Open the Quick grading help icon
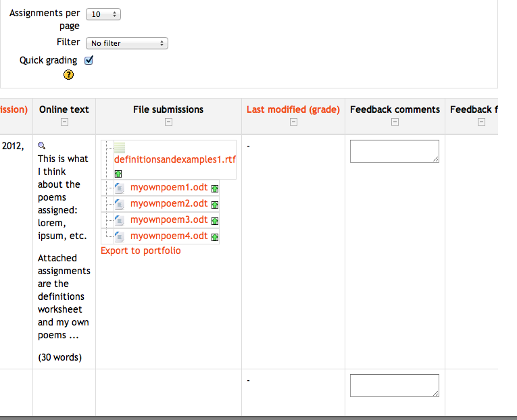The width and height of the screenshot is (517, 420). pyautogui.click(x=68, y=75)
